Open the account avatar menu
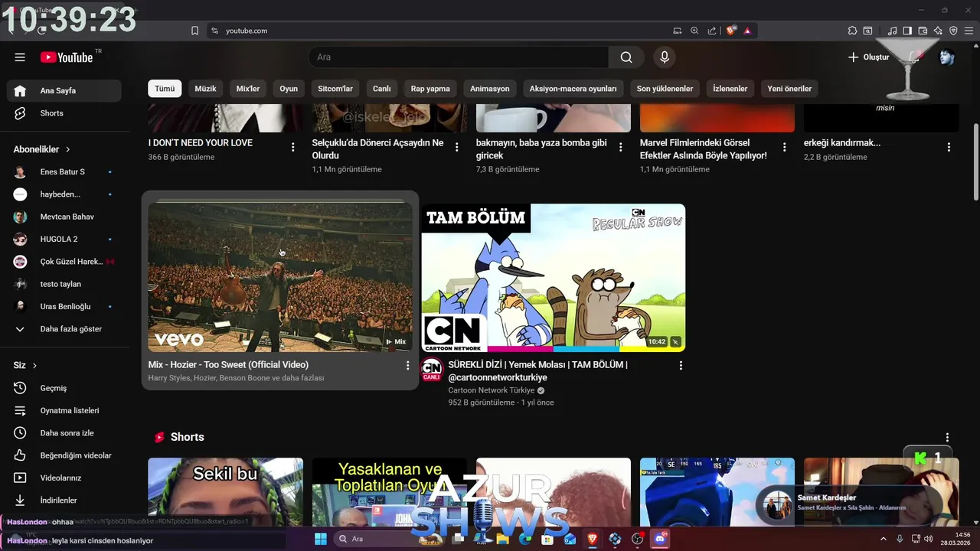This screenshot has height=551, width=980. pyautogui.click(x=947, y=57)
